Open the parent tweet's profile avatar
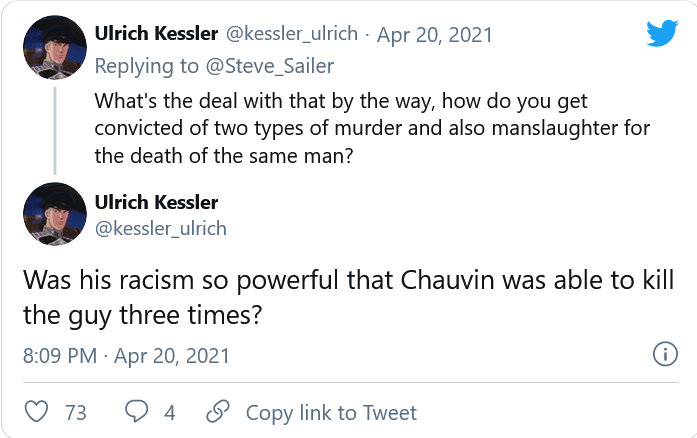Image resolution: width=697 pixels, height=438 pixels. (x=53, y=52)
